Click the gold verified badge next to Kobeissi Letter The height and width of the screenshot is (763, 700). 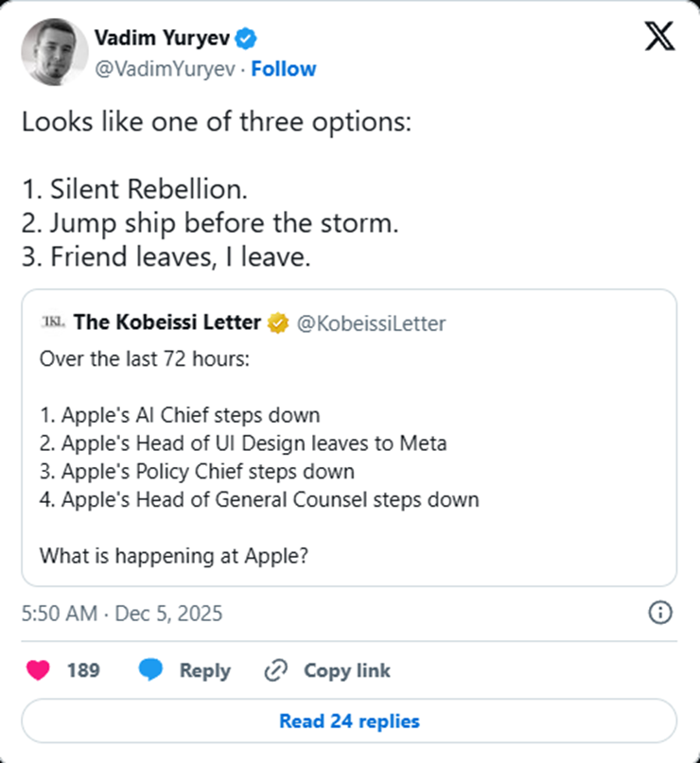click(x=276, y=322)
